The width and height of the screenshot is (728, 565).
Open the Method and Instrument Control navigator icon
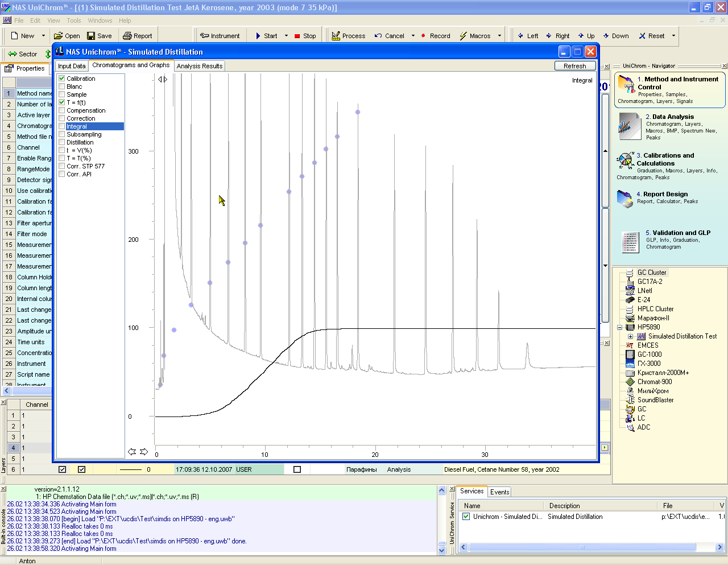tap(627, 85)
